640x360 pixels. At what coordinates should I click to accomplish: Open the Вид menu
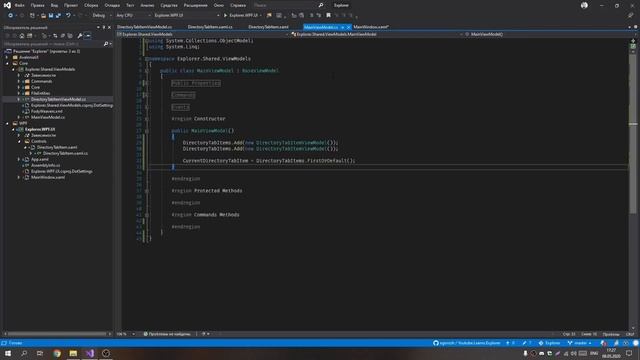[54, 5]
